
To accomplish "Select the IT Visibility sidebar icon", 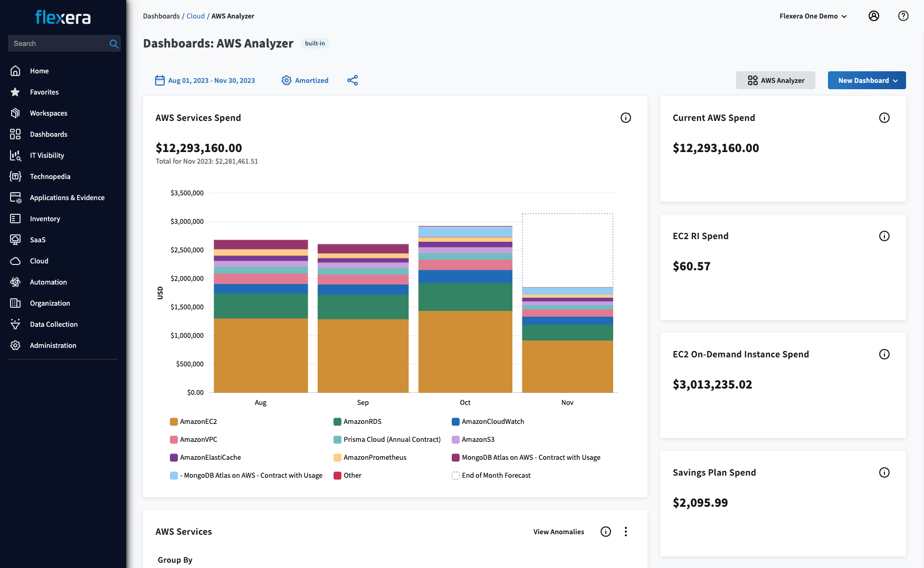I will 15,155.
